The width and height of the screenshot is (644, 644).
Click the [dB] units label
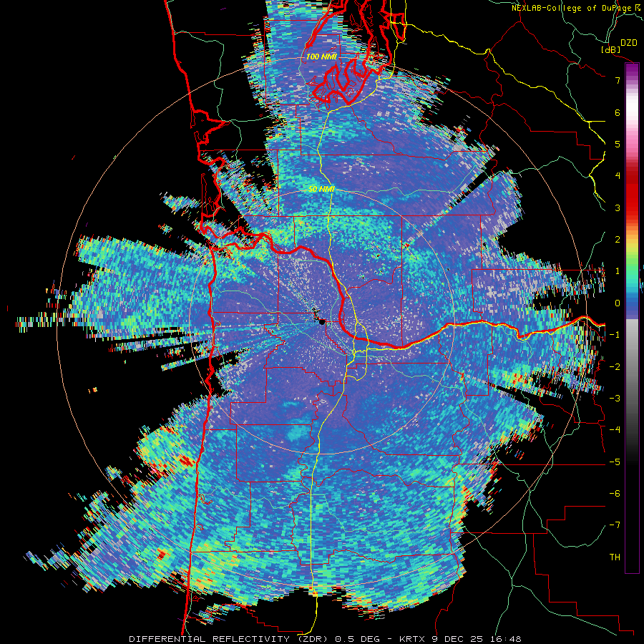611,49
